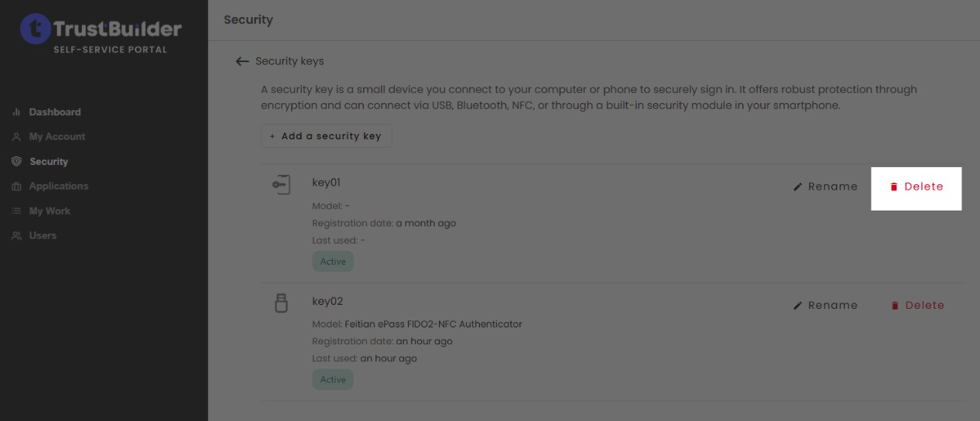Click the My Account person icon
This screenshot has width=980, height=421.
tap(16, 137)
